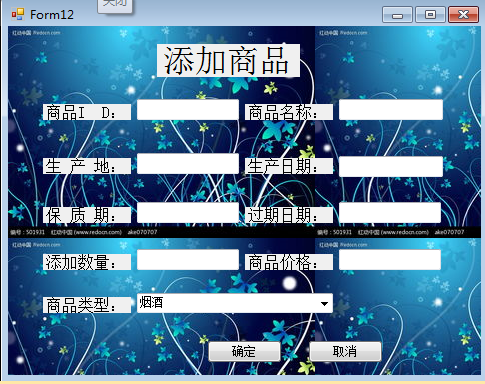Maximize the Form12 window

(430, 15)
